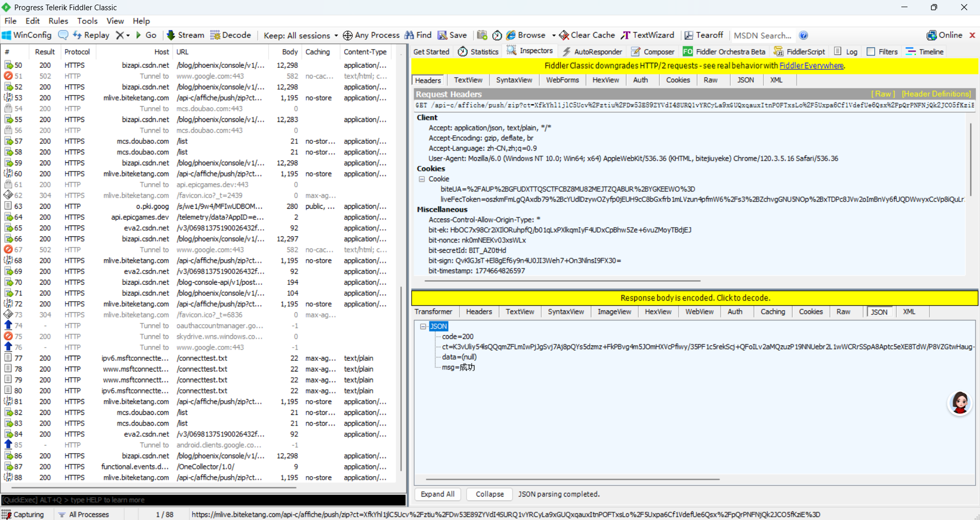The image size is (980, 520).
Task: Click the comment speech bubble icon
Action: point(63,35)
